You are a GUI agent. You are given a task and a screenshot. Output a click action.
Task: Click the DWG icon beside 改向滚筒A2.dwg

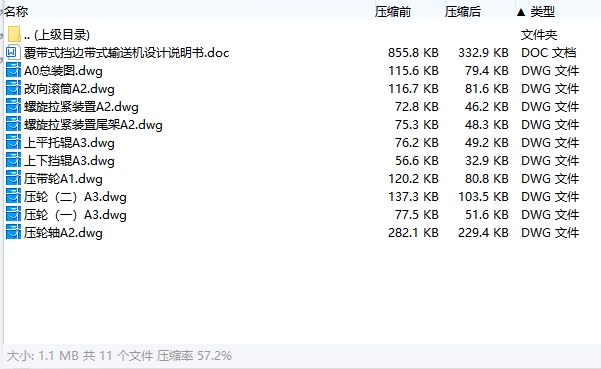click(13, 89)
